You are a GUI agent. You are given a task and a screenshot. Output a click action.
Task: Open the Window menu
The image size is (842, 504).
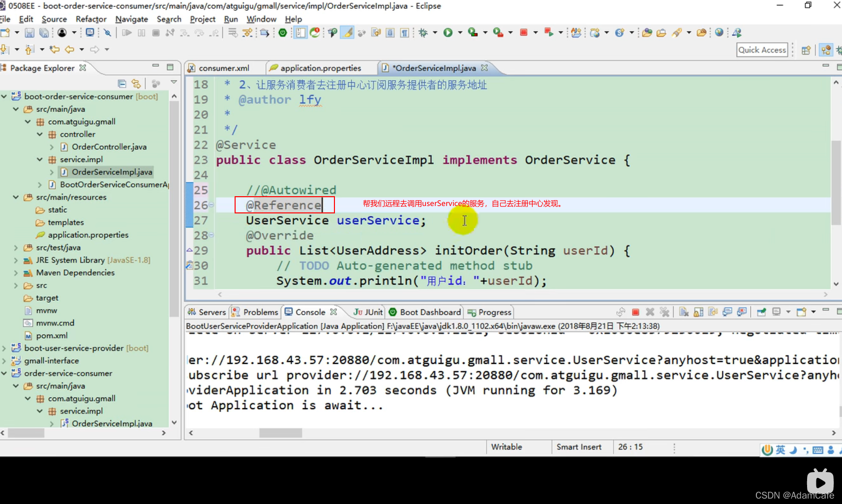pos(261,19)
